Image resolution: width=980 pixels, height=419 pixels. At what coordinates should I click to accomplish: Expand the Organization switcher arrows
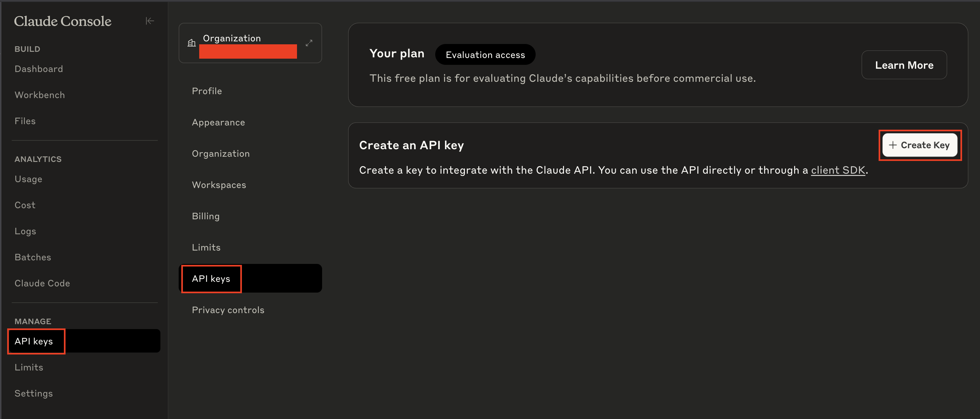coord(309,43)
